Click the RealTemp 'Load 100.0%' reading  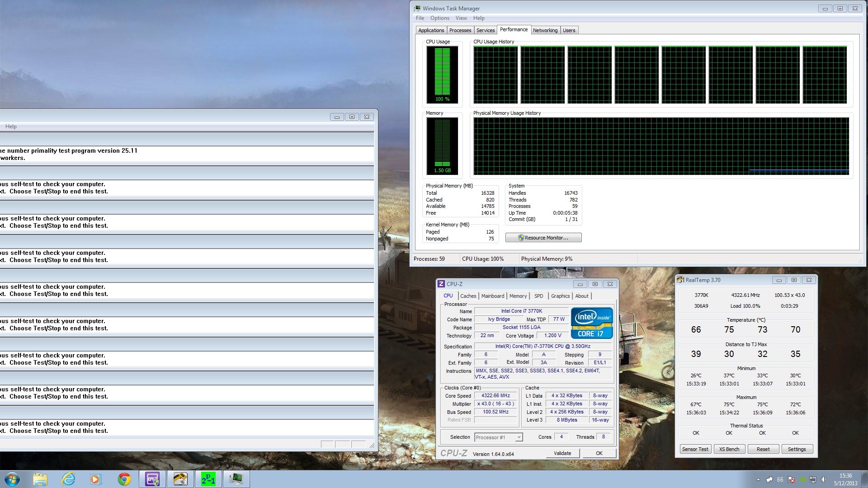(745, 306)
